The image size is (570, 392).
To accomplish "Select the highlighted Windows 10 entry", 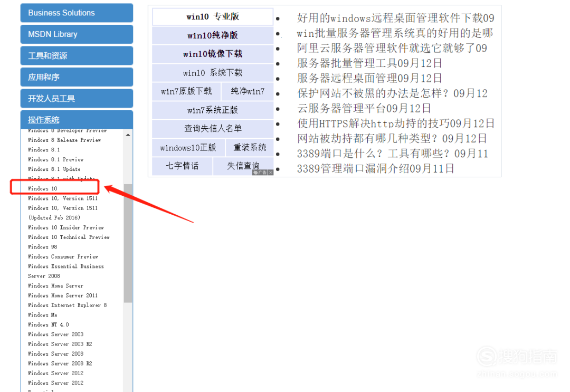I will coord(43,188).
